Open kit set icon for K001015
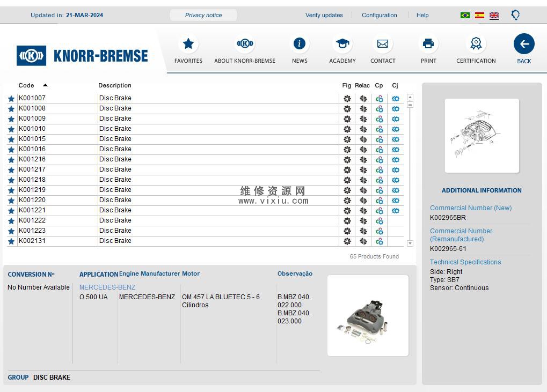Viewport: 547px width, 392px height. (x=395, y=139)
